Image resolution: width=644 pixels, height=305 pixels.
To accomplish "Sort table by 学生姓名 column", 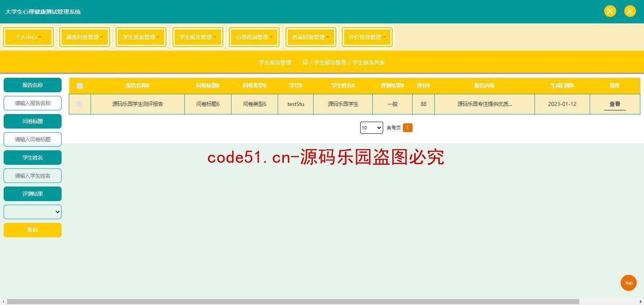I will pyautogui.click(x=343, y=85).
